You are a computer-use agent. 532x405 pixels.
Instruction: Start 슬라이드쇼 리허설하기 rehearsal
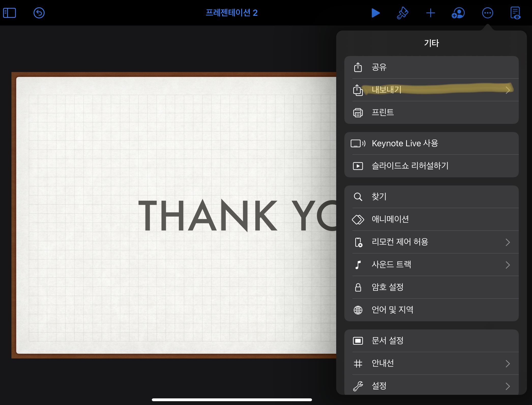pos(431,166)
